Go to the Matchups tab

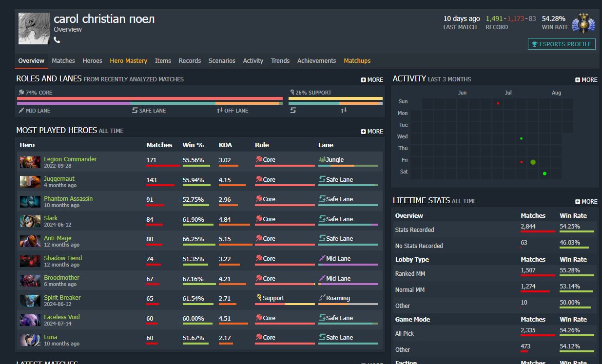(x=357, y=61)
